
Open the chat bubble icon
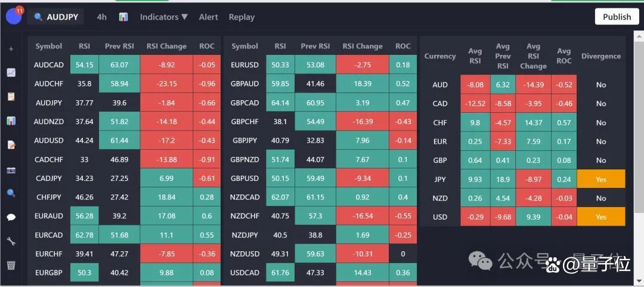[11, 217]
